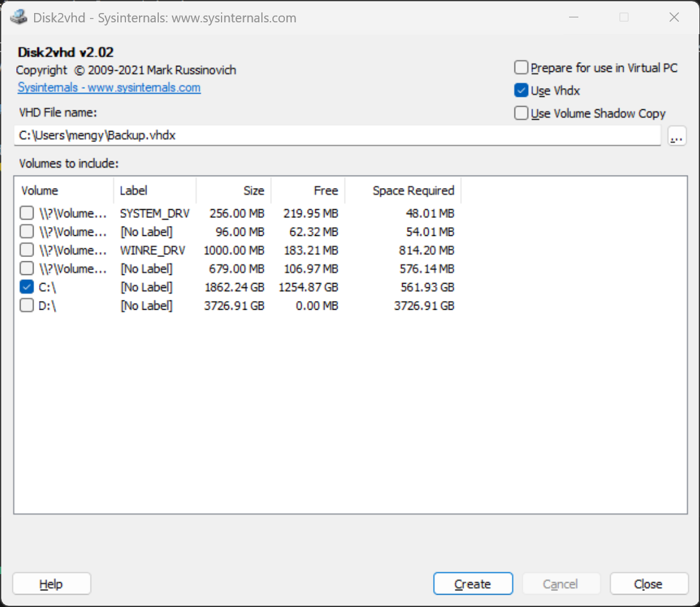The width and height of the screenshot is (700, 607).
Task: Disable the Use Vhdx option
Action: [x=521, y=90]
